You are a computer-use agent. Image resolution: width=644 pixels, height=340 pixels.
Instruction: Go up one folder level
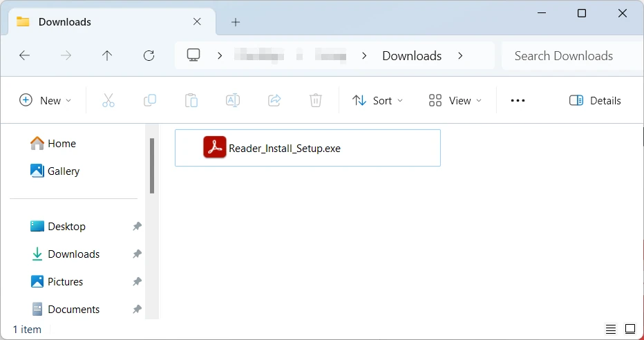click(107, 55)
